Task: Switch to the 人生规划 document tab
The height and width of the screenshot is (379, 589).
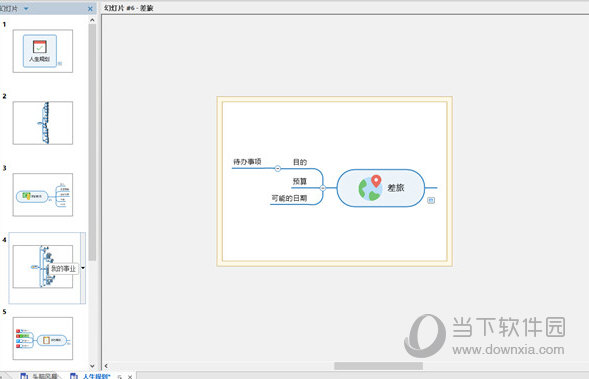Action: (x=96, y=376)
